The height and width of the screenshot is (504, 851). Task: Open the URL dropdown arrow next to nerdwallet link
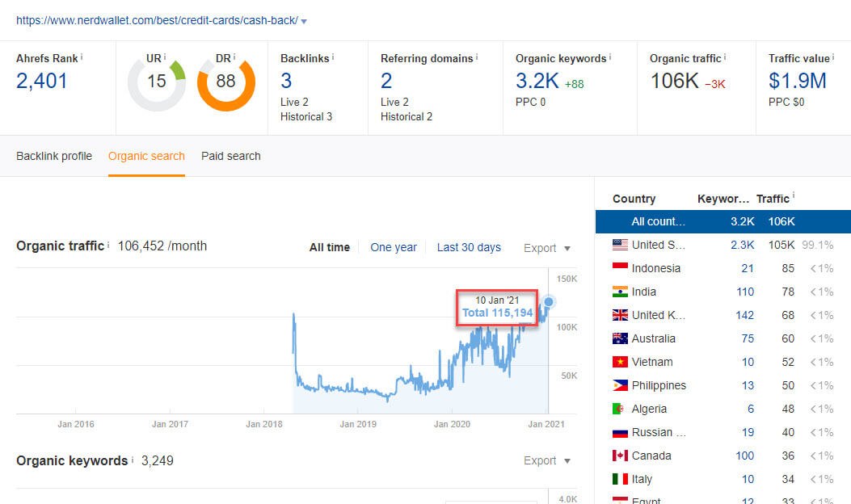tap(304, 22)
